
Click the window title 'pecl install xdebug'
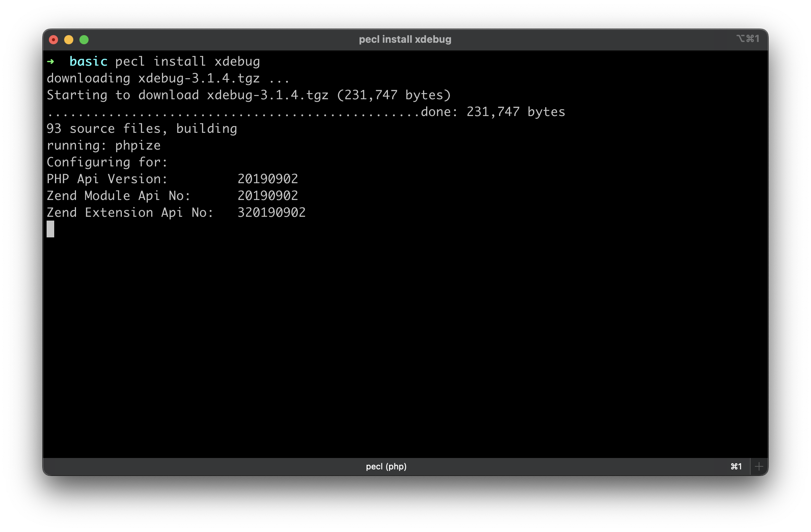click(405, 39)
